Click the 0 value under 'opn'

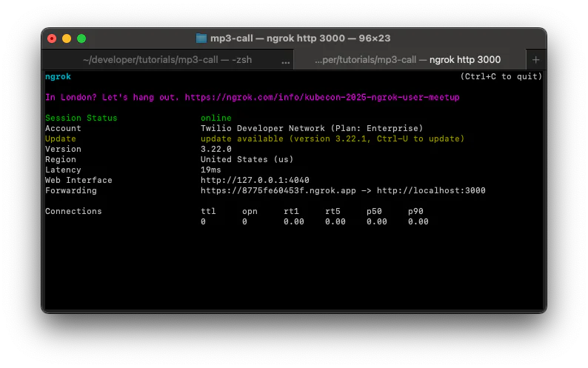(x=244, y=221)
